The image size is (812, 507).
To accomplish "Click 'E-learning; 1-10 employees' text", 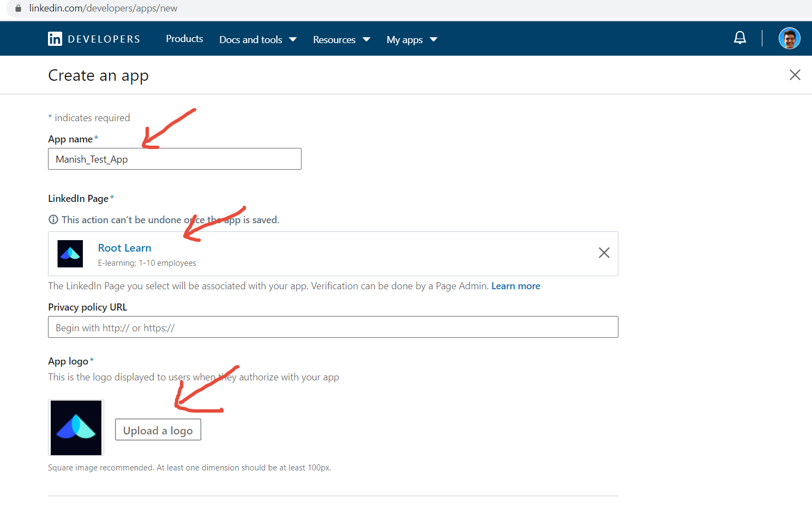I will (147, 263).
